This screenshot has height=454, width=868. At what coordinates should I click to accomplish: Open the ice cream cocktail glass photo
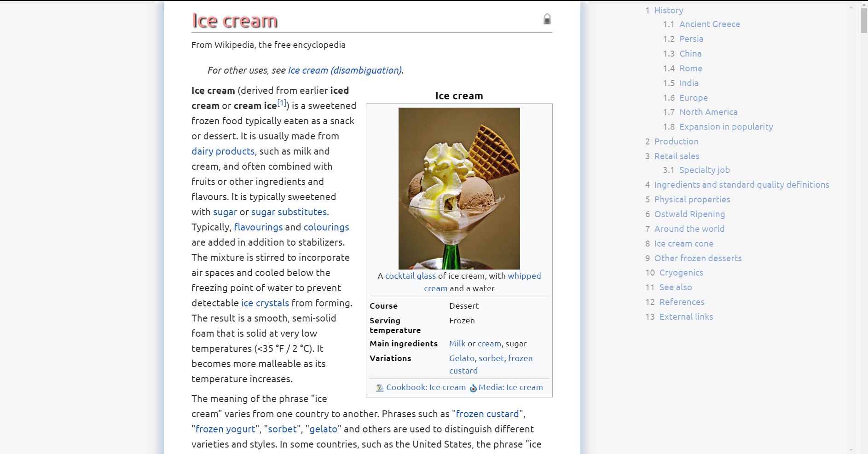pyautogui.click(x=459, y=188)
